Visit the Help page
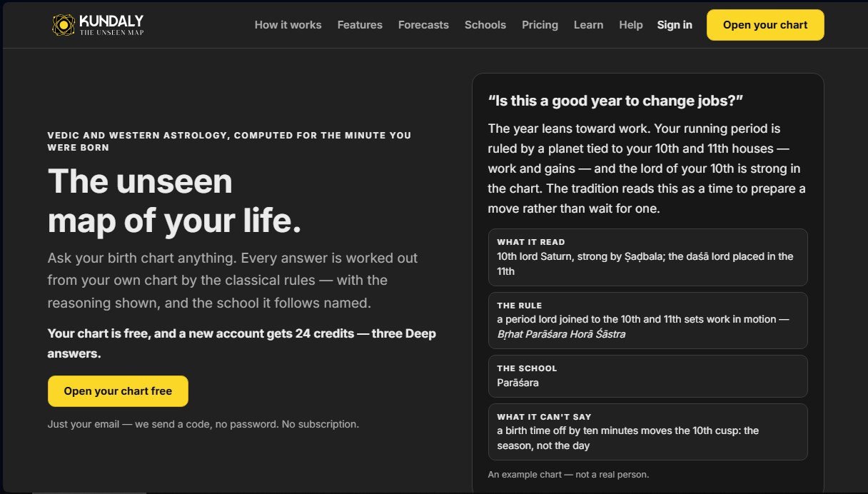868x494 pixels. coord(631,25)
